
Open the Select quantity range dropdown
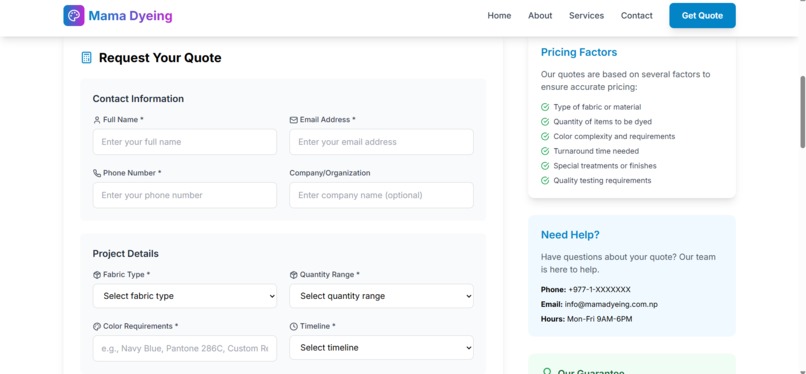381,296
